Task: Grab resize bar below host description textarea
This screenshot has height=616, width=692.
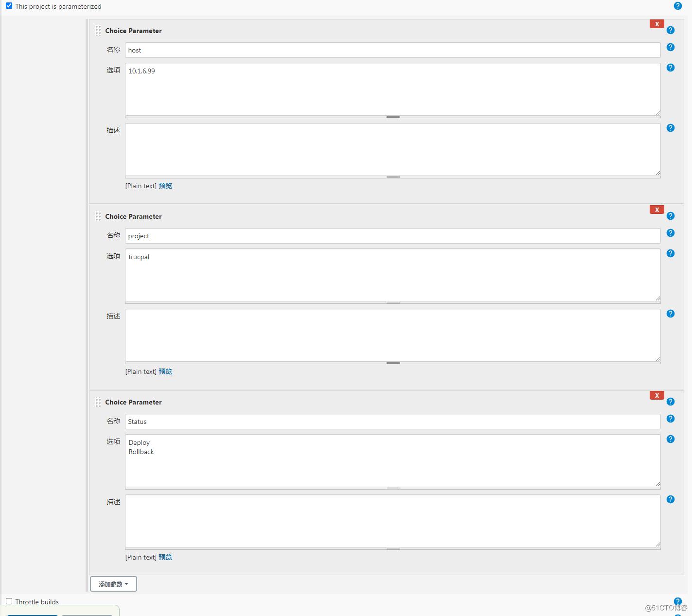Action: coord(392,177)
